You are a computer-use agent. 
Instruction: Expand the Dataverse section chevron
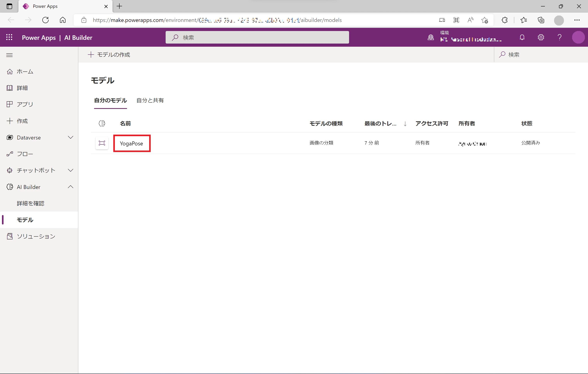(x=71, y=137)
